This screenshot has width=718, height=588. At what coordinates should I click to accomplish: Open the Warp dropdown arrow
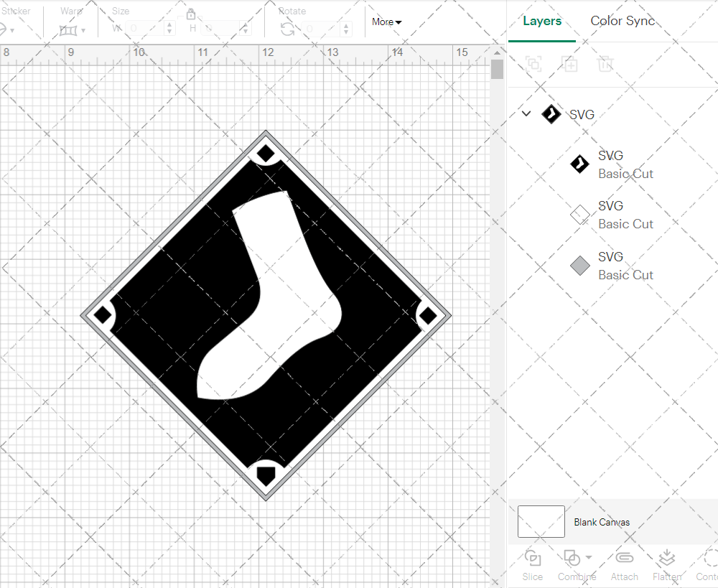(83, 31)
